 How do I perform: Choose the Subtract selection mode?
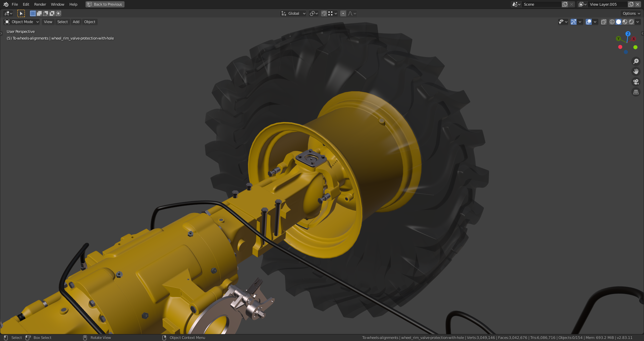[45, 13]
